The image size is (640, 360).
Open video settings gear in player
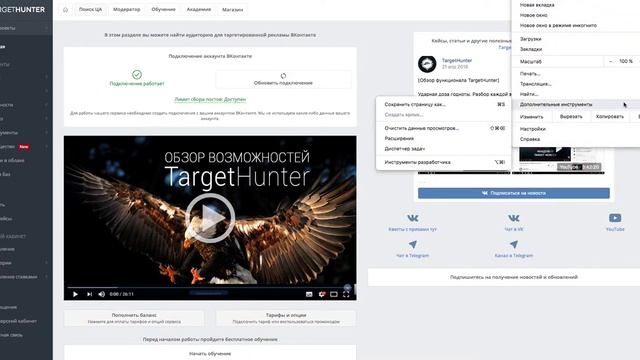322,294
